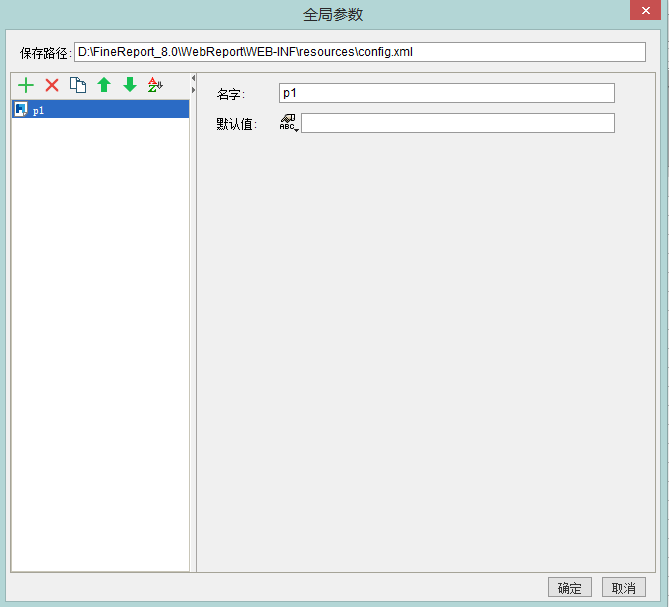Close the 全局参数 dialog

click(x=646, y=10)
